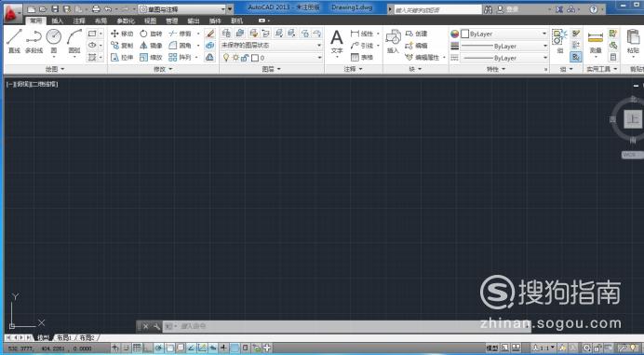The image size is (644, 355).
Task: Choose the Polyline (多段线) tool
Action: tap(34, 40)
